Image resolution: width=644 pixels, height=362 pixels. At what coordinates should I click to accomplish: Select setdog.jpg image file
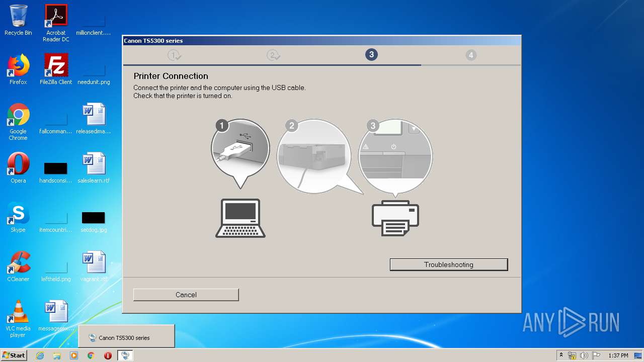tap(94, 220)
